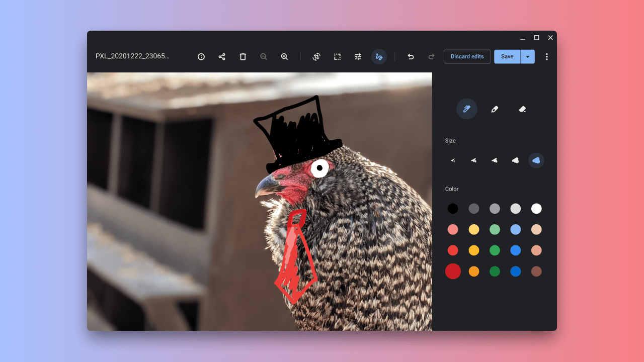Zoom in using the magnifier plus icon
644x362 pixels.
click(284, 57)
